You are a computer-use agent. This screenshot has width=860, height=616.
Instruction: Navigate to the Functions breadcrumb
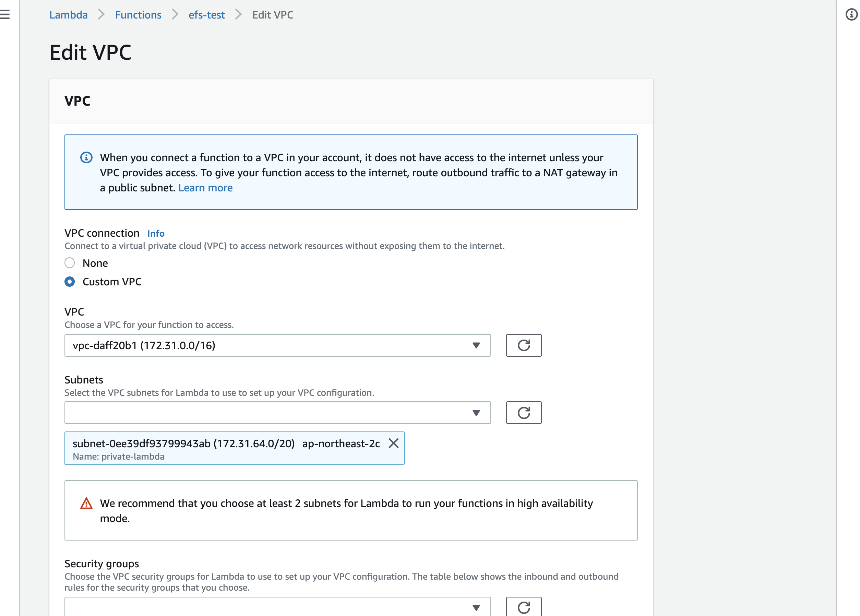(138, 15)
